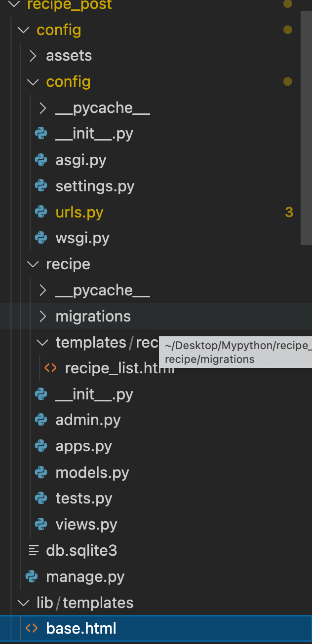
Task: Open views.py file
Action: pyautogui.click(x=86, y=524)
